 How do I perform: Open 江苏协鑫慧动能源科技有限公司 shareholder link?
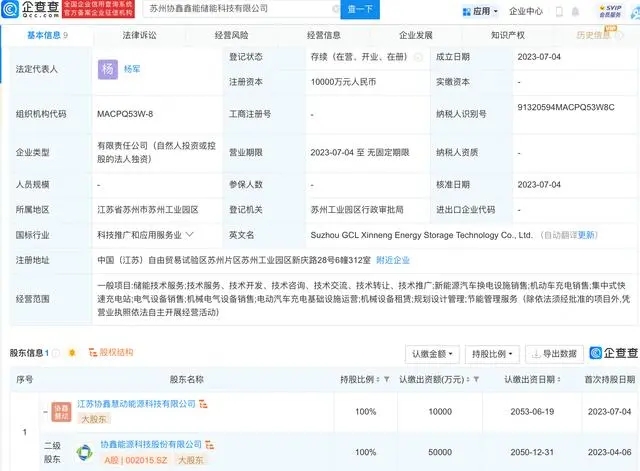(x=136, y=404)
